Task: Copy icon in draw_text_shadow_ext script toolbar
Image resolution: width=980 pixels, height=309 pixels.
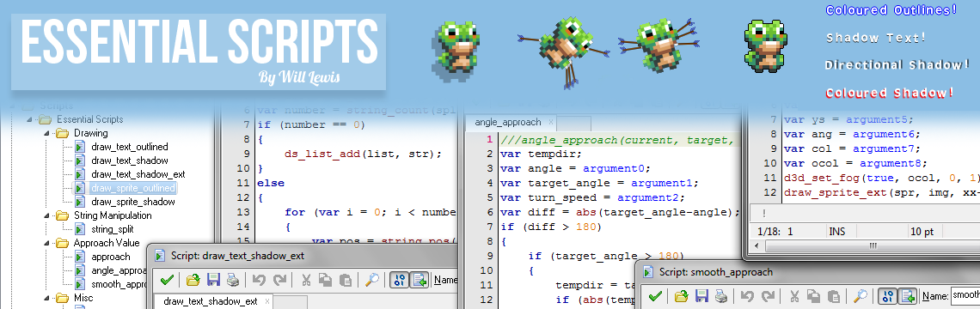Action: click(325, 280)
